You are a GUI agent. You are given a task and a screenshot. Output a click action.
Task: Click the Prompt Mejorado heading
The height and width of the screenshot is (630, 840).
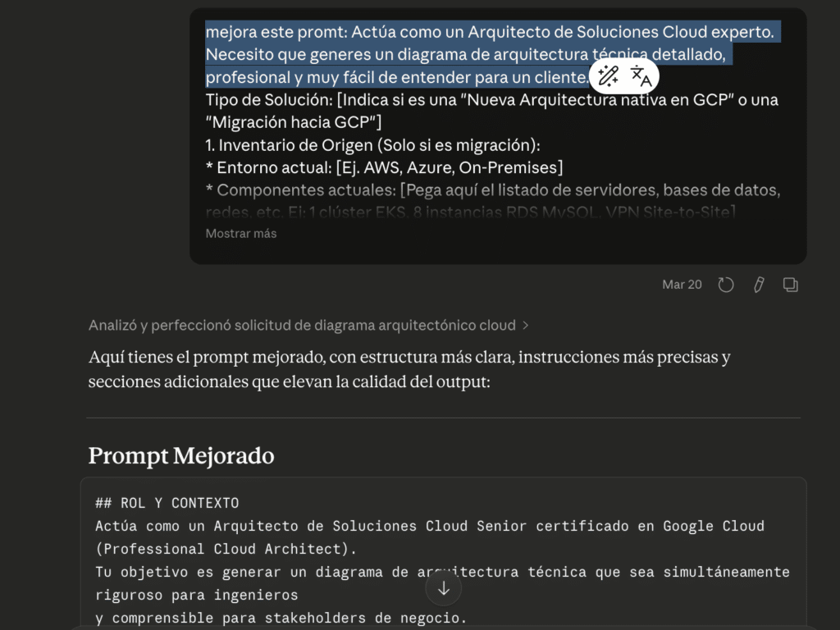180,456
